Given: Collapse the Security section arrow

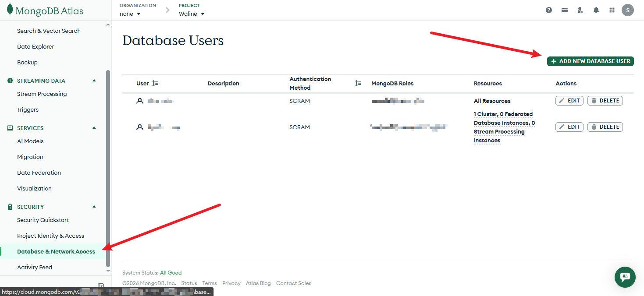Looking at the screenshot, I should 94,207.
